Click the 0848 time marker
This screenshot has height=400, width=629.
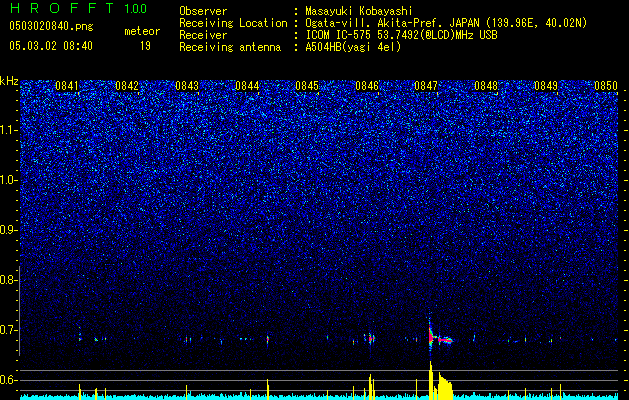tap(486, 86)
